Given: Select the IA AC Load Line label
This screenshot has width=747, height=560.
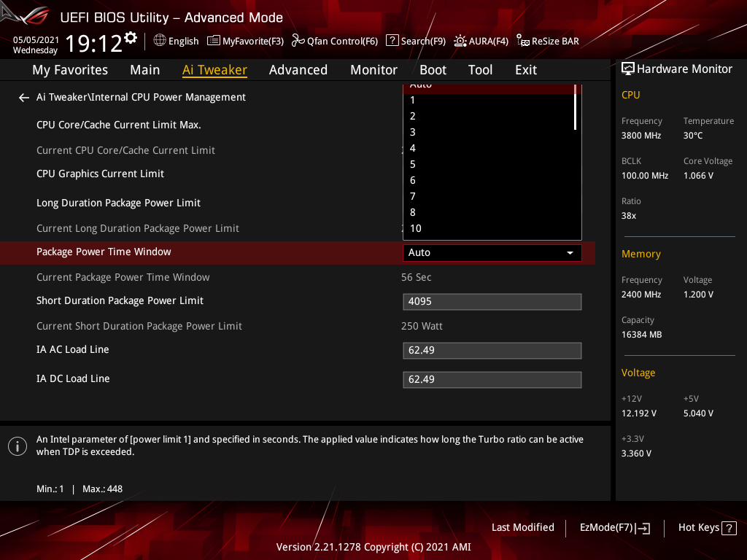Looking at the screenshot, I should [72, 349].
